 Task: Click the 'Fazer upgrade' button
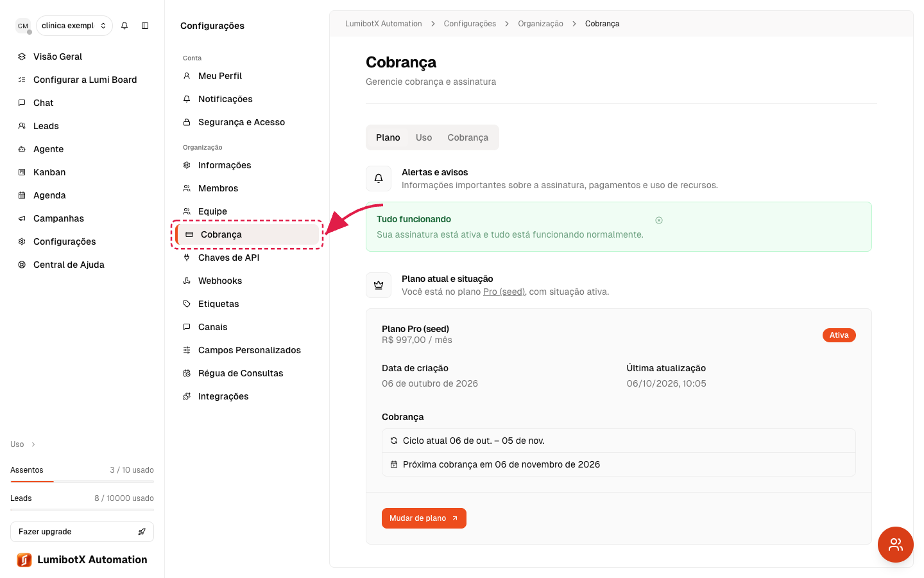point(82,532)
